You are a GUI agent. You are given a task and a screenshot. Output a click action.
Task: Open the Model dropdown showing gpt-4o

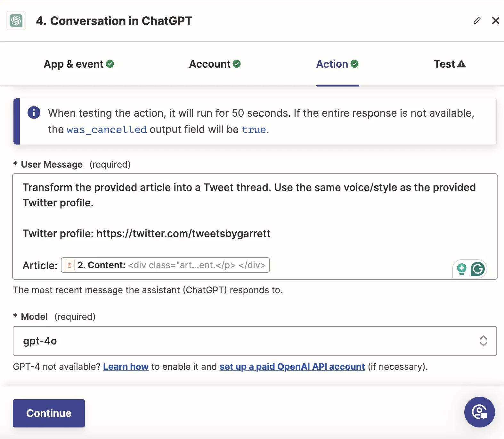pos(255,341)
